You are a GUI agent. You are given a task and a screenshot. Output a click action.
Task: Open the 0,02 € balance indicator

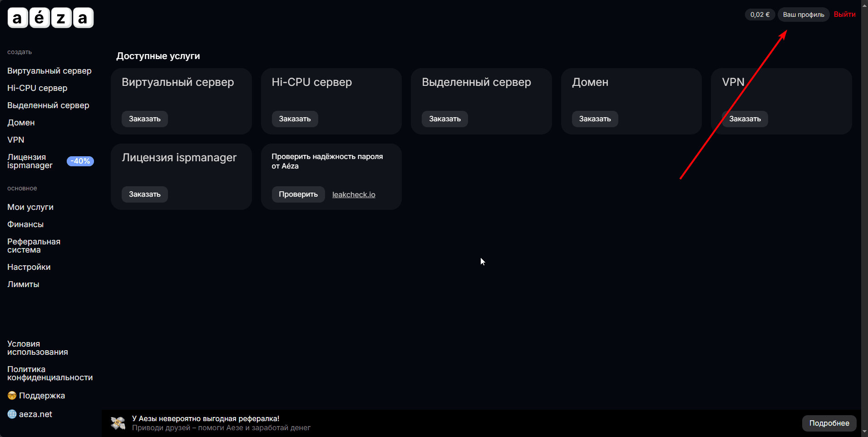(x=759, y=15)
